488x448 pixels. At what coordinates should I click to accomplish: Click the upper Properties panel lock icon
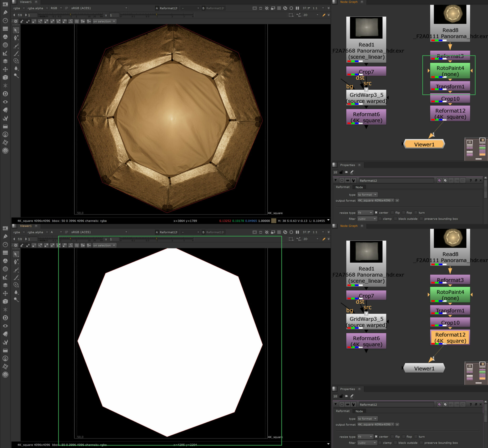click(341, 172)
